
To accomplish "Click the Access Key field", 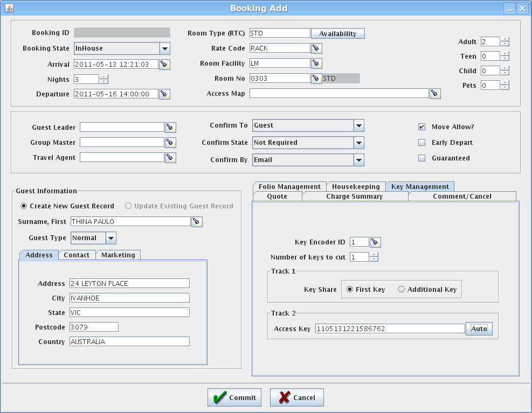I will 390,328.
